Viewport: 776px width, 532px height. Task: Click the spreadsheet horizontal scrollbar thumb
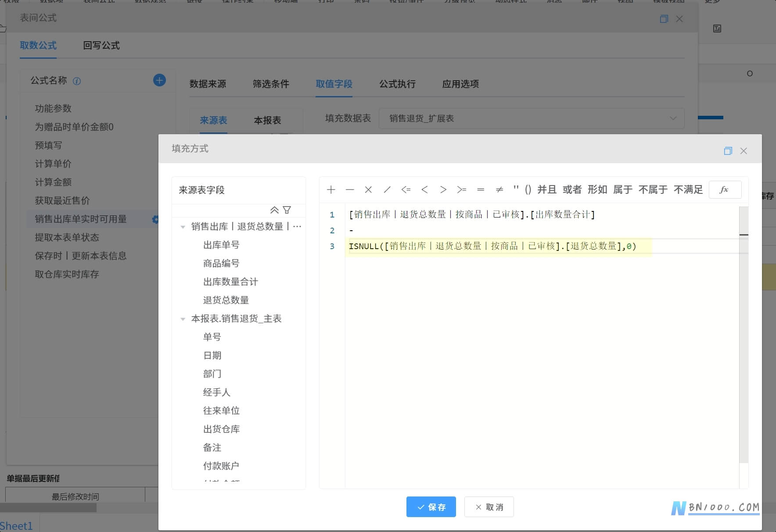pos(48,508)
